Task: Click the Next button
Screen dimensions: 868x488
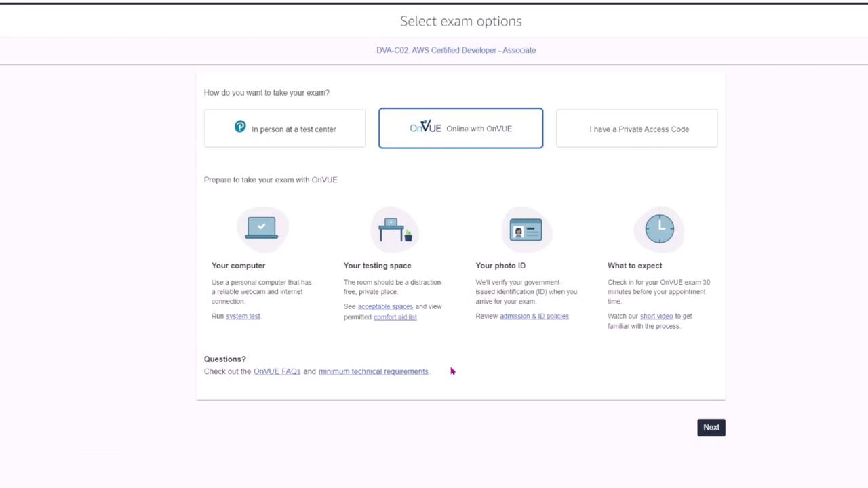Action: (711, 427)
